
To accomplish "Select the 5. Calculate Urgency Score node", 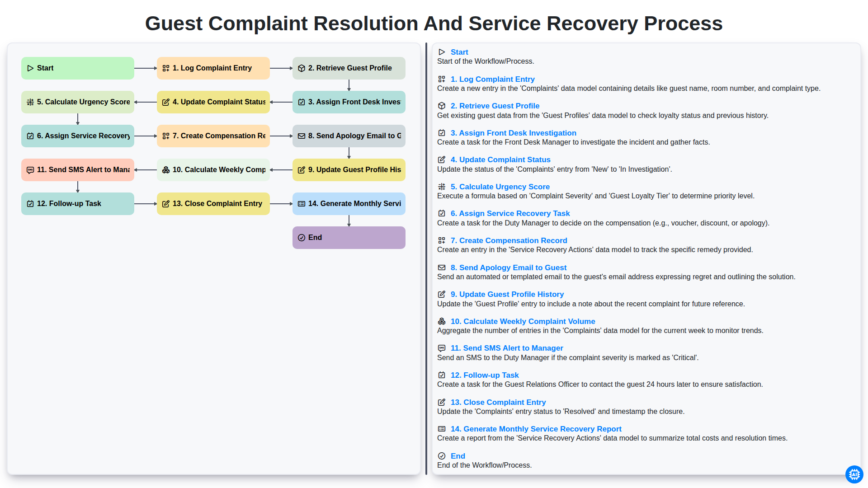I will click(78, 102).
